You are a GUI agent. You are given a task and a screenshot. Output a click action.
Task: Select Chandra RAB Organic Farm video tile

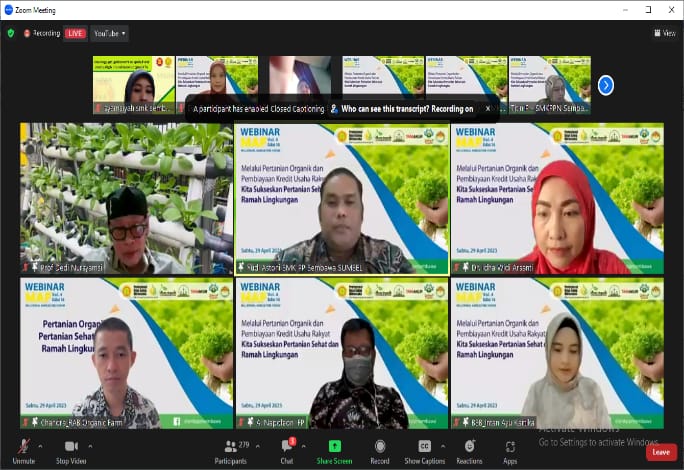tap(126, 353)
